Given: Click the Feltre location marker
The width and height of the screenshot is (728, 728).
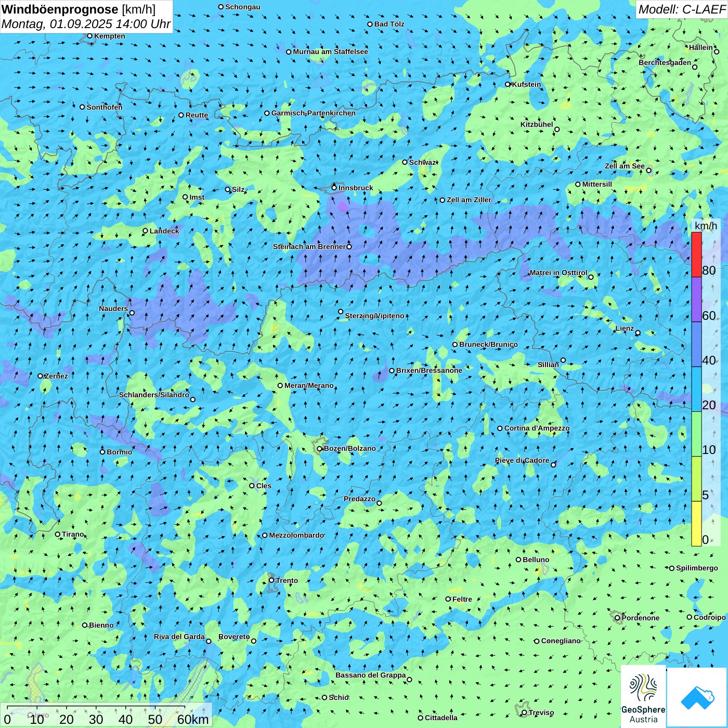Looking at the screenshot, I should [x=448, y=599].
